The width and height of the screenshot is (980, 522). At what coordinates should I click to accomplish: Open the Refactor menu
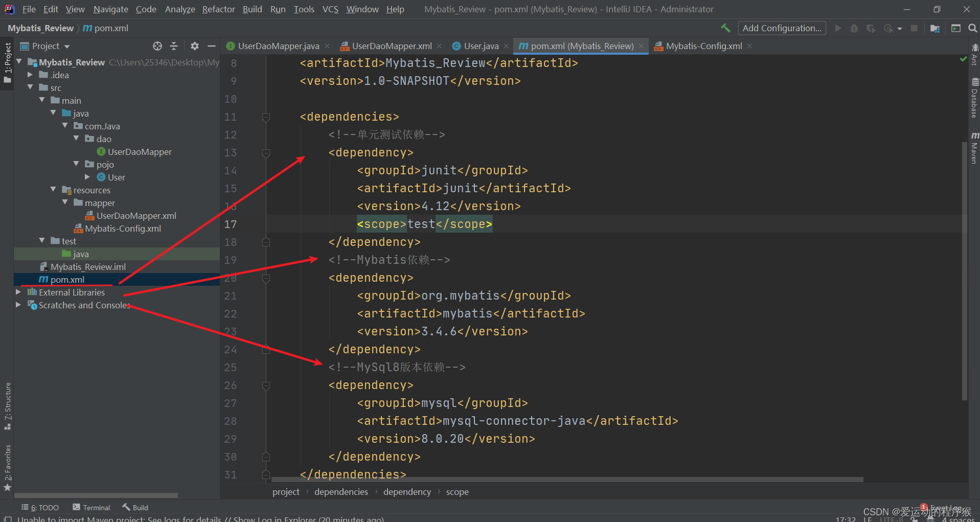(x=218, y=9)
